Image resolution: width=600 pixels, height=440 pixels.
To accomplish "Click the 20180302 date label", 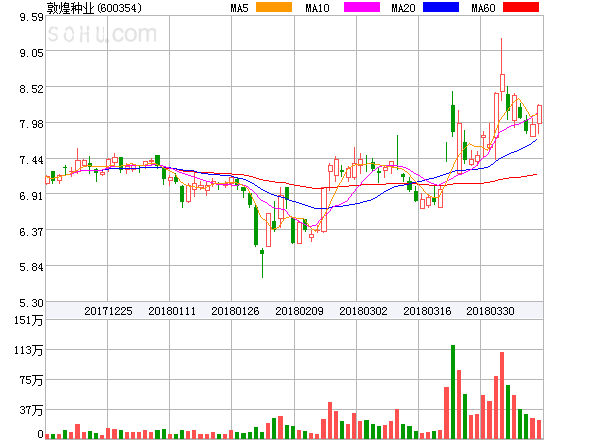I will (x=363, y=311).
